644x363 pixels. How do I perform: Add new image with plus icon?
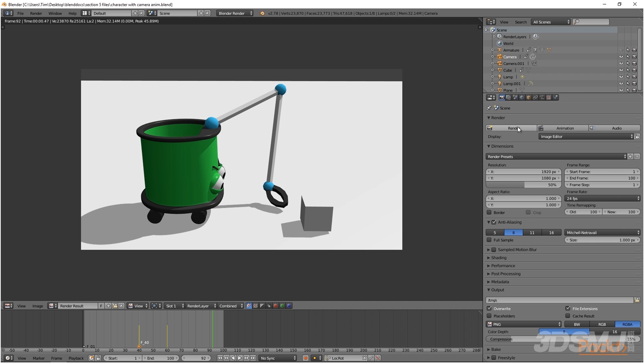click(108, 306)
